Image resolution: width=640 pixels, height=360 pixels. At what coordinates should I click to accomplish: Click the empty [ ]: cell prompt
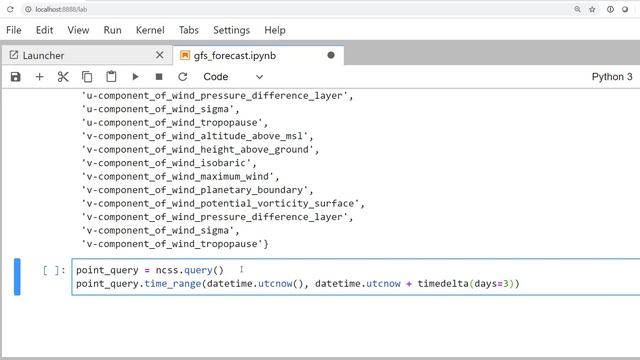click(x=53, y=270)
